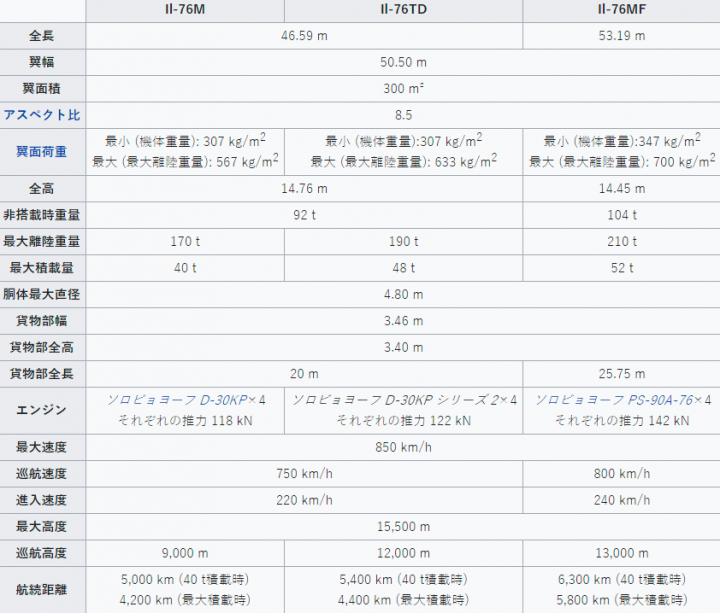
Task: Select the 20 m cargo length value
Action: 304,374
